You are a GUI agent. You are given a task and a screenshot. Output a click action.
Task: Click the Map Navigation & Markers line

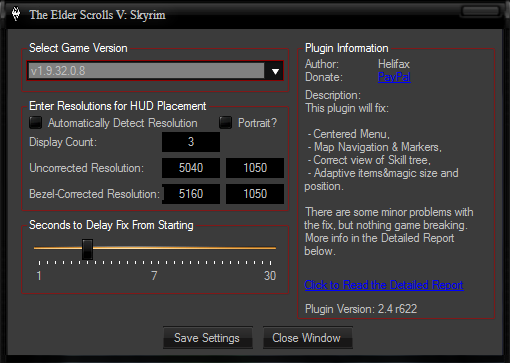click(375, 147)
